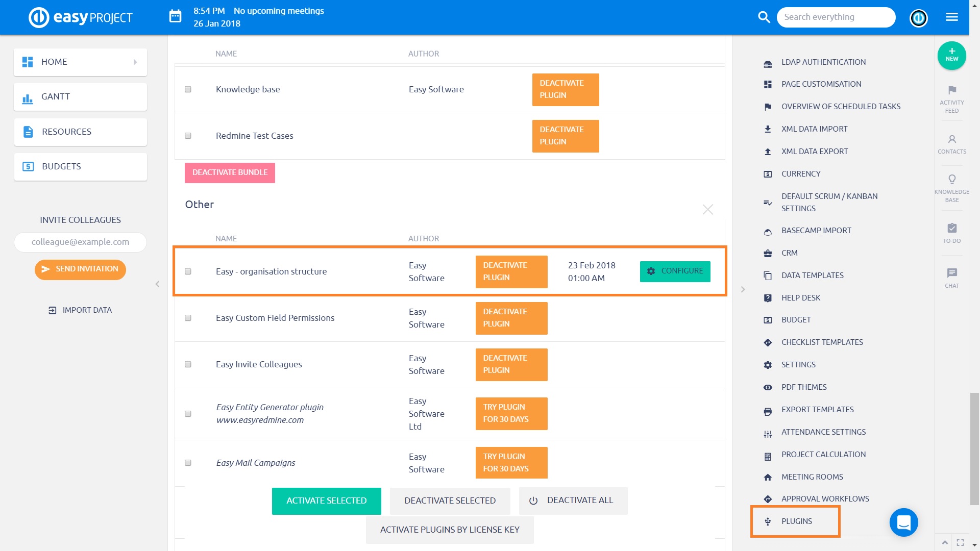The image size is (980, 551).
Task: Click the search magnifier icon
Action: coord(764,17)
